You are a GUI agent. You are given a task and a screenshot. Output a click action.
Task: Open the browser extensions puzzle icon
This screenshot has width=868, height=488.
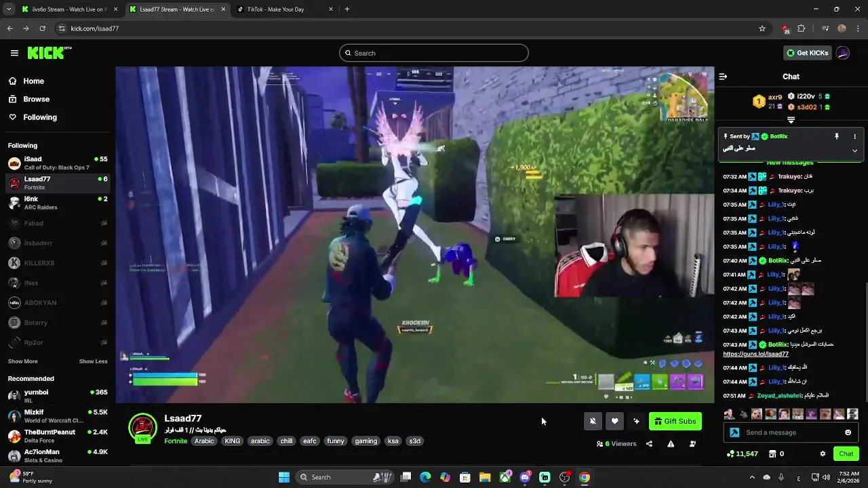click(802, 28)
